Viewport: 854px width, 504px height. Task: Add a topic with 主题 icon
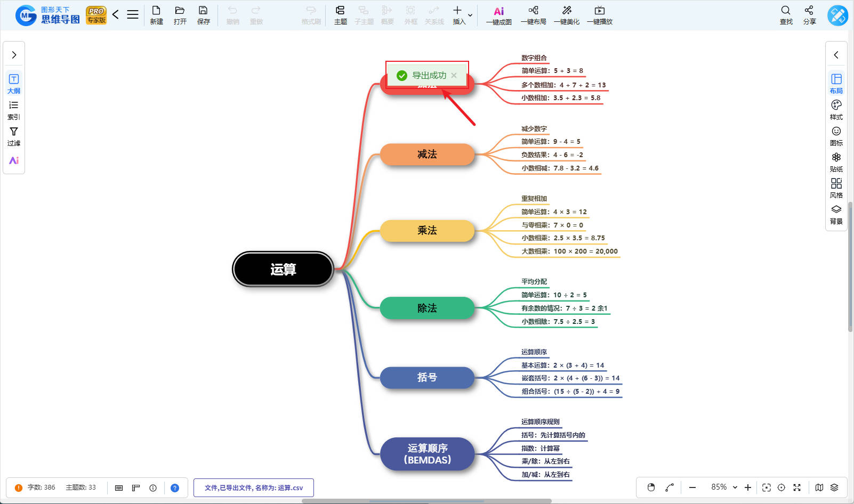[340, 15]
